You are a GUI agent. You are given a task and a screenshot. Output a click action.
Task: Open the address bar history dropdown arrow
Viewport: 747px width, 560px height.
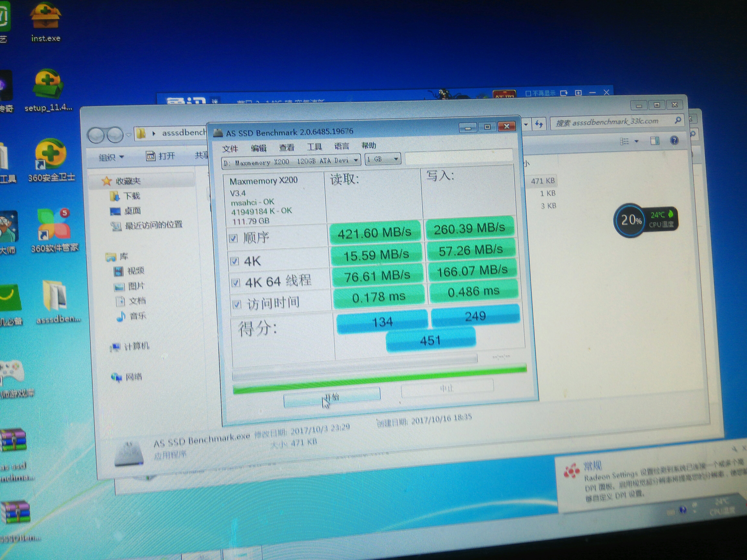pos(526,125)
